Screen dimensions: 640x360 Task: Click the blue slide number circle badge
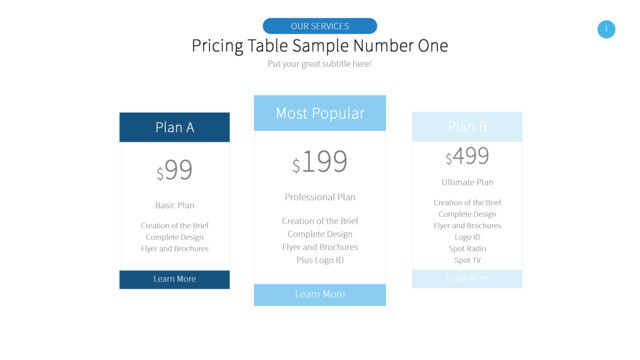(606, 29)
